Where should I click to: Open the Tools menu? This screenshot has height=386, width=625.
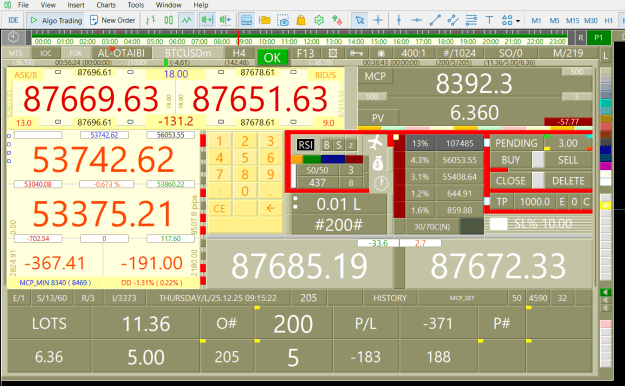[x=136, y=5]
